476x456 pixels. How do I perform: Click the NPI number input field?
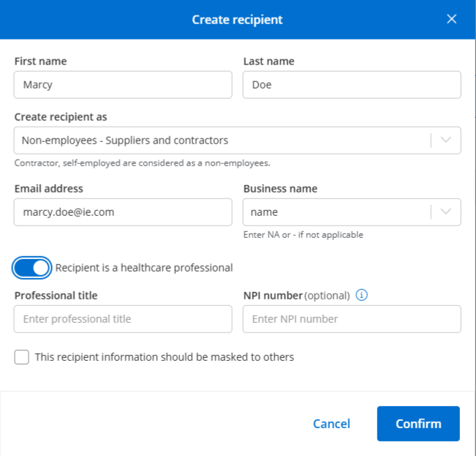tap(352, 319)
